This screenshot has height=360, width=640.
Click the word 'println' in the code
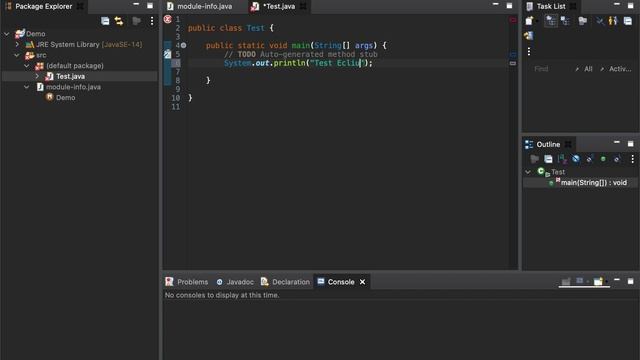[289, 63]
